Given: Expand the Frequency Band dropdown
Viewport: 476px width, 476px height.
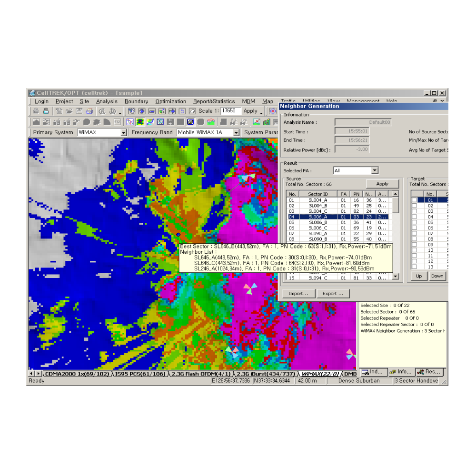Looking at the screenshot, I should click(236, 133).
